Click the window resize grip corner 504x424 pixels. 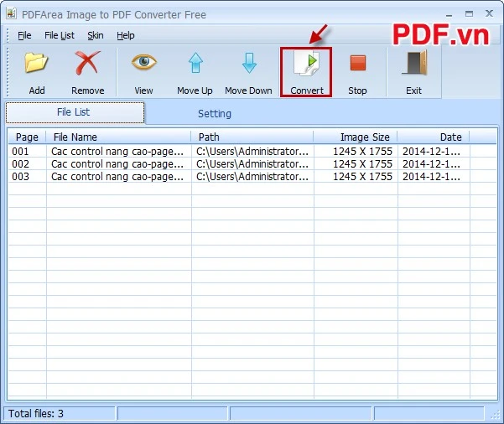tap(496, 415)
